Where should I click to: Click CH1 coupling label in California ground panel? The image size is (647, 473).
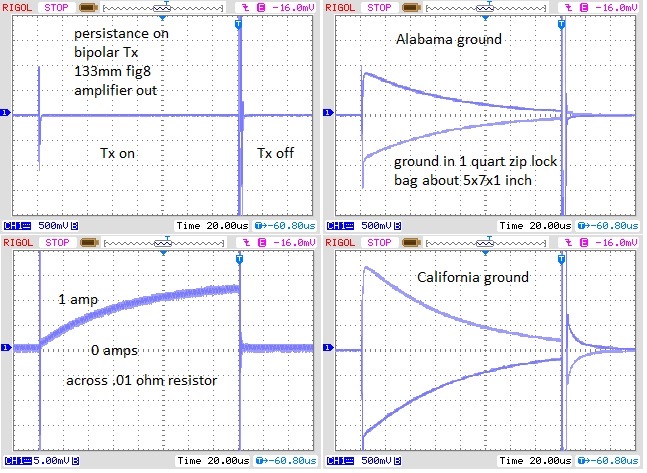coord(340,461)
